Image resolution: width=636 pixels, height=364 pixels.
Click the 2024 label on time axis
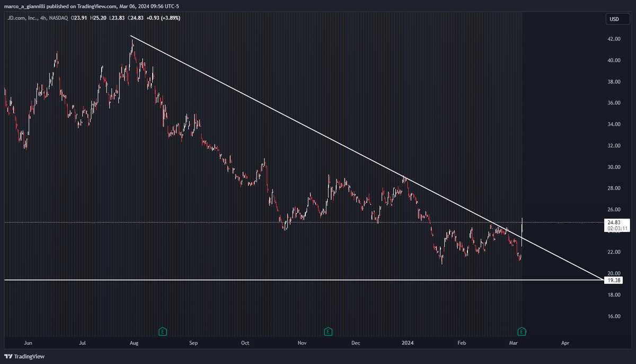tap(408, 343)
